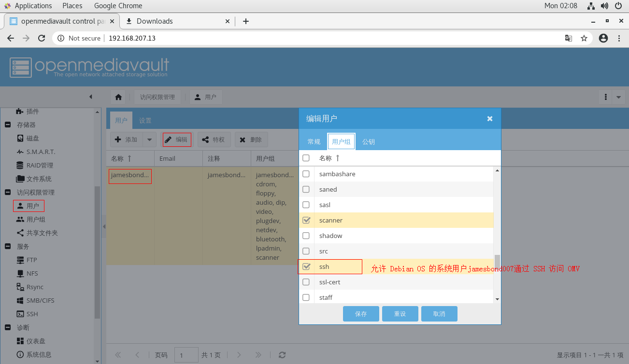Collapse the left navigation panel arrow
The width and height of the screenshot is (629, 364).
click(90, 97)
